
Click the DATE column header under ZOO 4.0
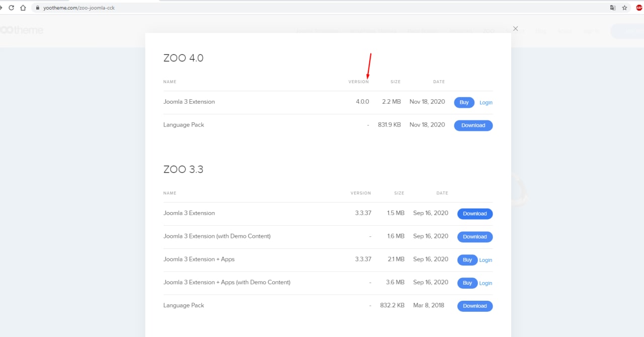439,82
